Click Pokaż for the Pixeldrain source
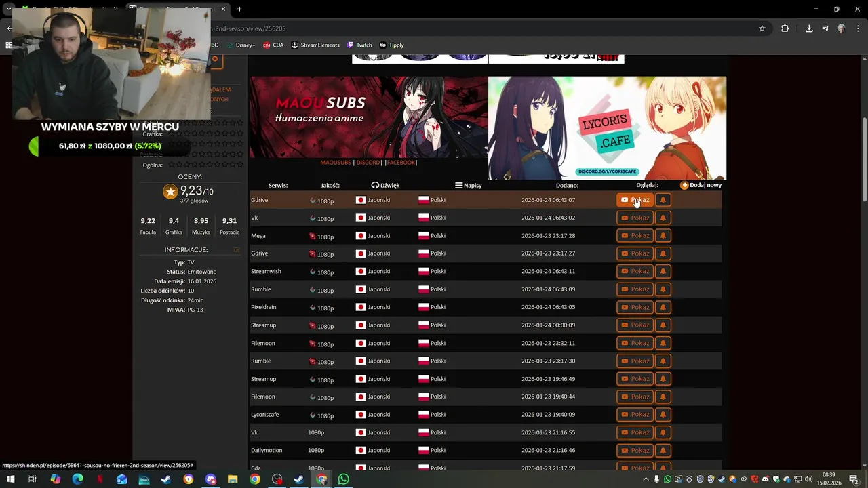The height and width of the screenshot is (488, 868). 635,307
